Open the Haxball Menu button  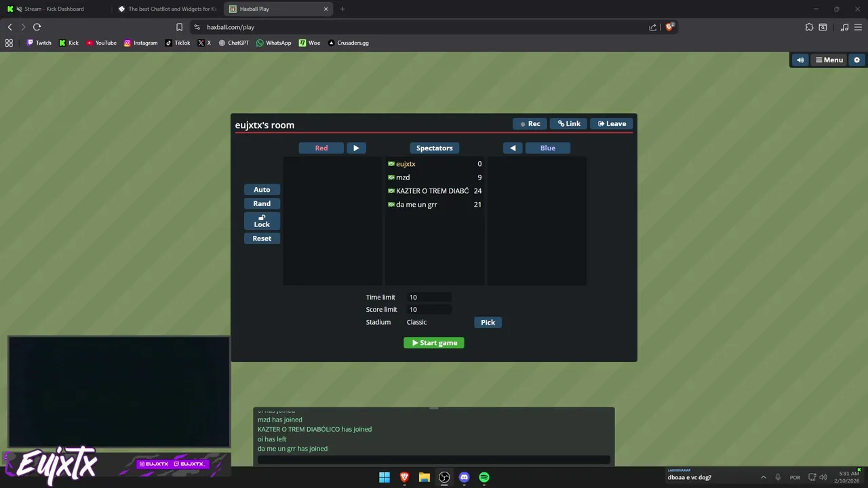[829, 60]
